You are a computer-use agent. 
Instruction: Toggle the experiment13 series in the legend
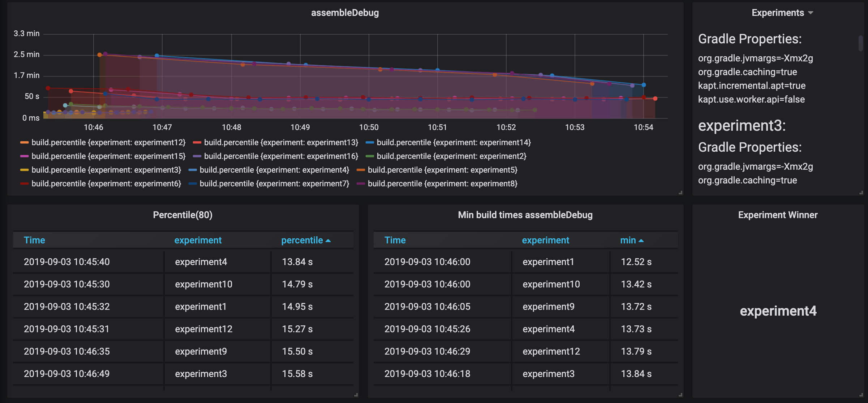click(281, 143)
